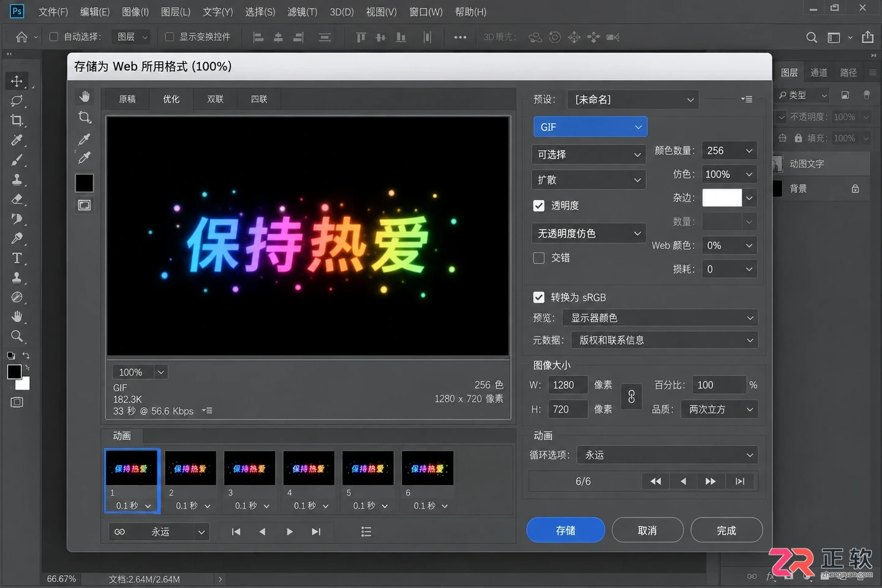The width and height of the screenshot is (882, 588).
Task: Select the Lasso tool in main toolbar
Action: click(17, 100)
